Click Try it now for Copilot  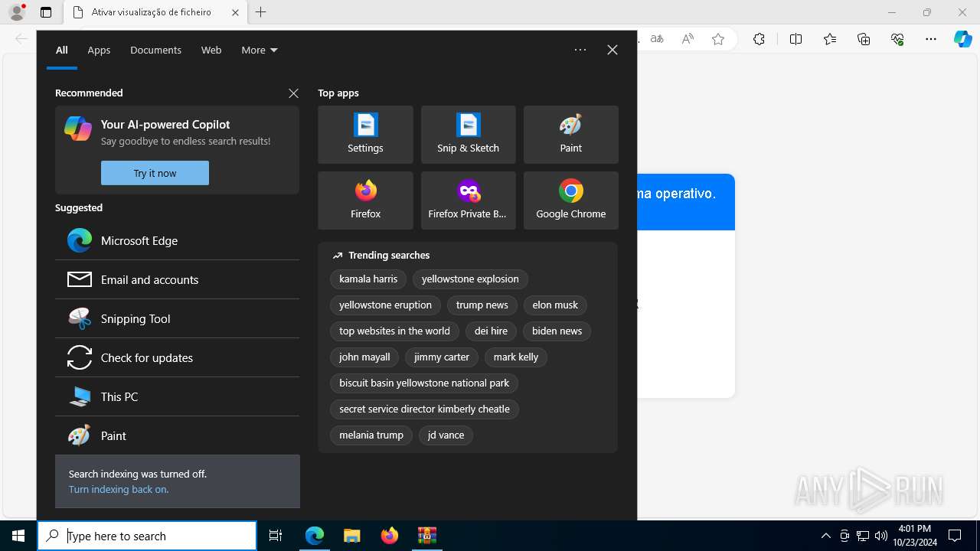click(x=155, y=173)
